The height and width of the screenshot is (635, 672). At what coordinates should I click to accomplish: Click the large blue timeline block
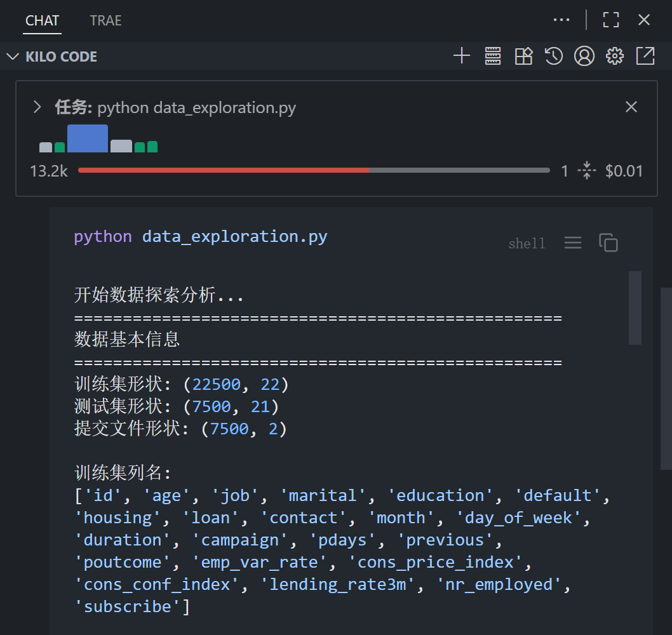pyautogui.click(x=88, y=138)
